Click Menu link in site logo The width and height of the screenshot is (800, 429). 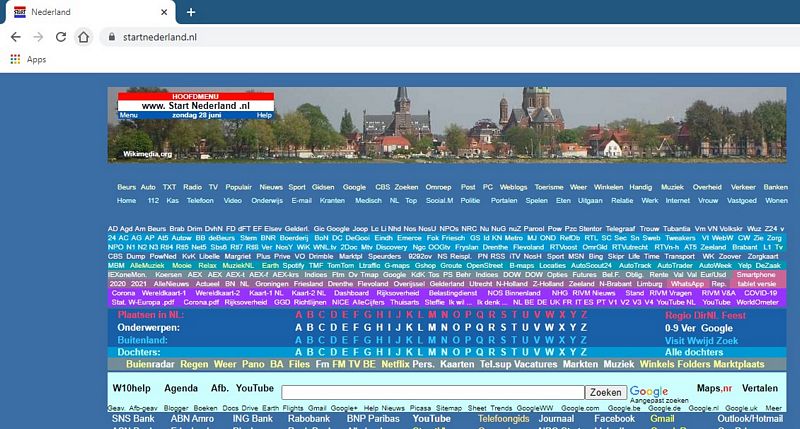pos(129,115)
